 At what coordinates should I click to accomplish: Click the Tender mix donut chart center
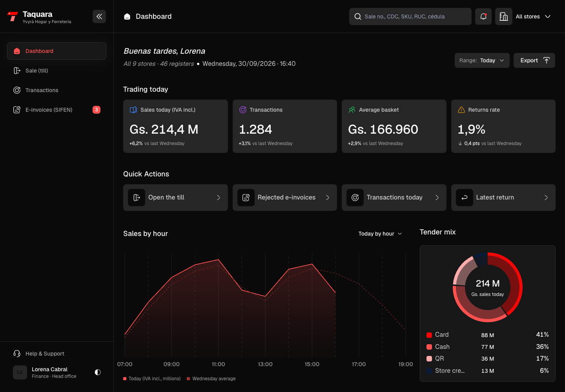point(488,287)
